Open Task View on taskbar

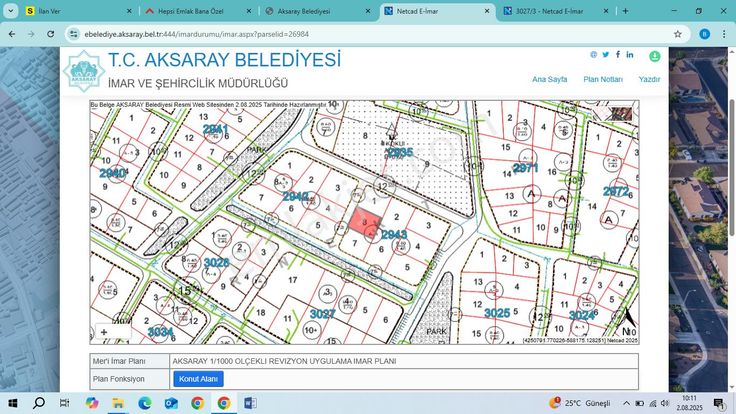[65, 403]
